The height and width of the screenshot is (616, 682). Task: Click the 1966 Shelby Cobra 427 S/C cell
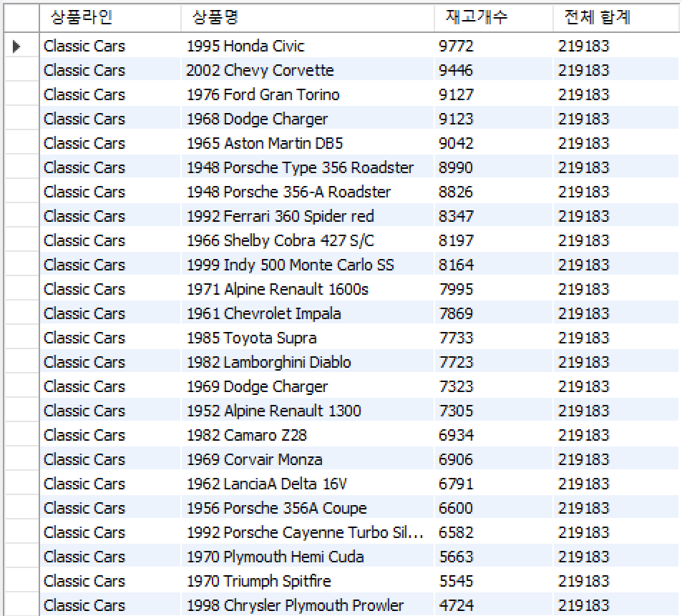coord(307,241)
